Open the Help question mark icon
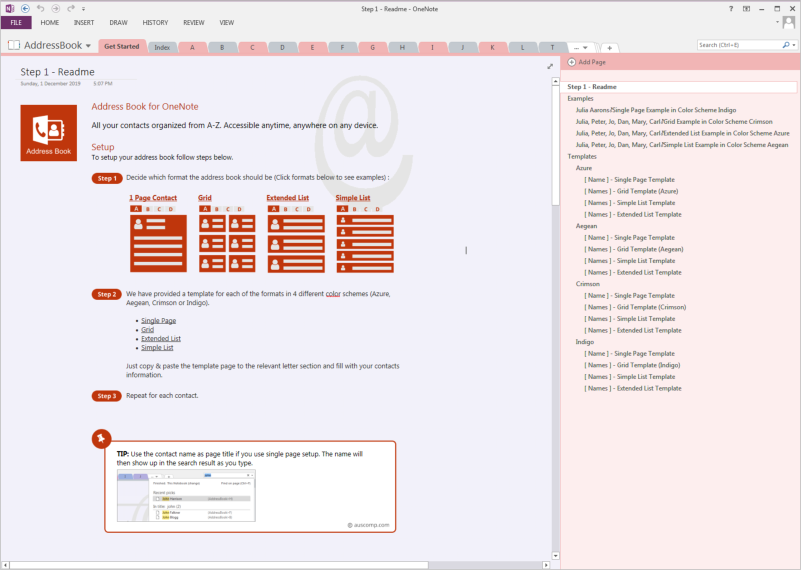Image resolution: width=801 pixels, height=570 pixels. click(731, 9)
